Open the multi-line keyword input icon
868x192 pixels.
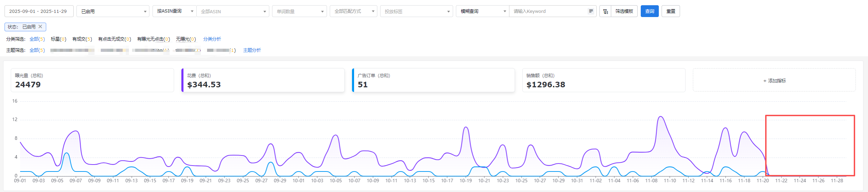tap(591, 11)
